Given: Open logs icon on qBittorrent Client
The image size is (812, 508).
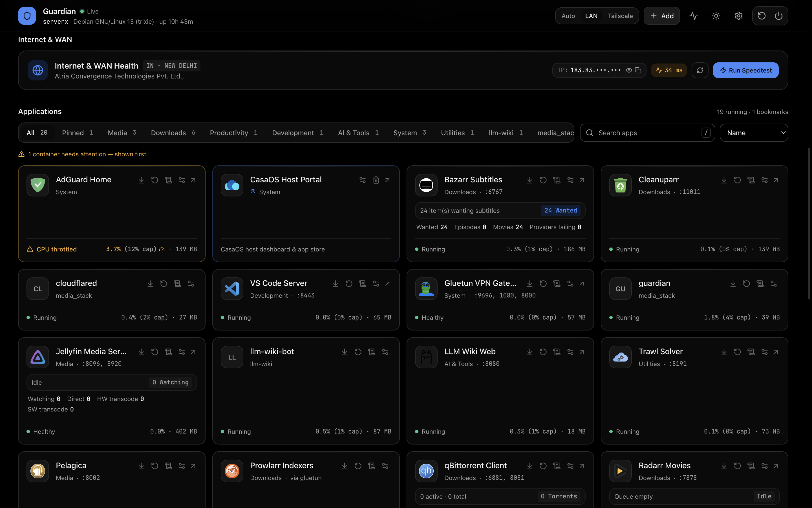Looking at the screenshot, I should pyautogui.click(x=557, y=466).
